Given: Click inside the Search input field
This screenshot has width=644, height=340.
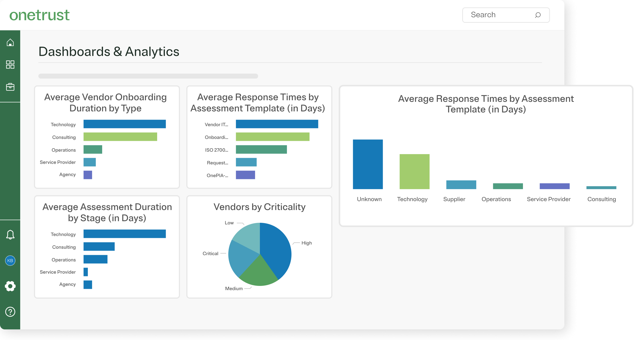Looking at the screenshot, I should [x=499, y=15].
